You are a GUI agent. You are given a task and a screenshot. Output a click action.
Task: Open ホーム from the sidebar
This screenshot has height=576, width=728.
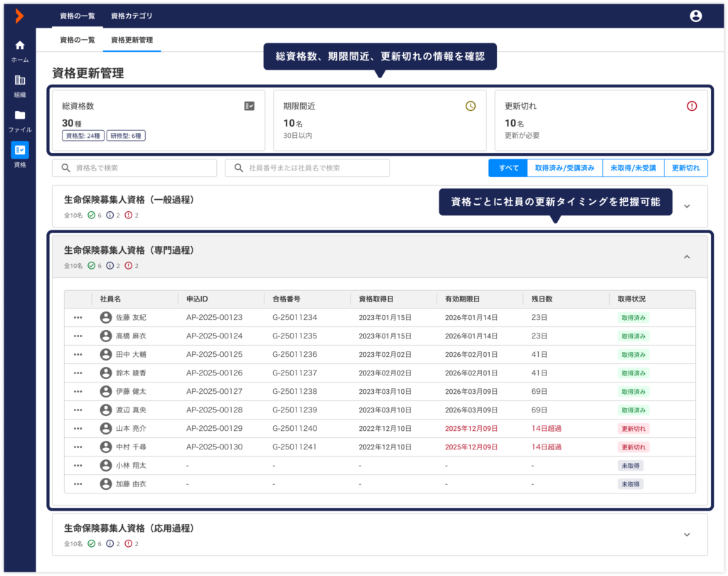[x=20, y=51]
